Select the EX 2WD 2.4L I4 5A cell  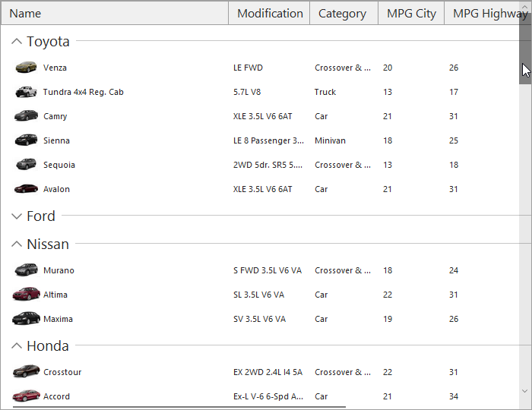click(x=268, y=372)
